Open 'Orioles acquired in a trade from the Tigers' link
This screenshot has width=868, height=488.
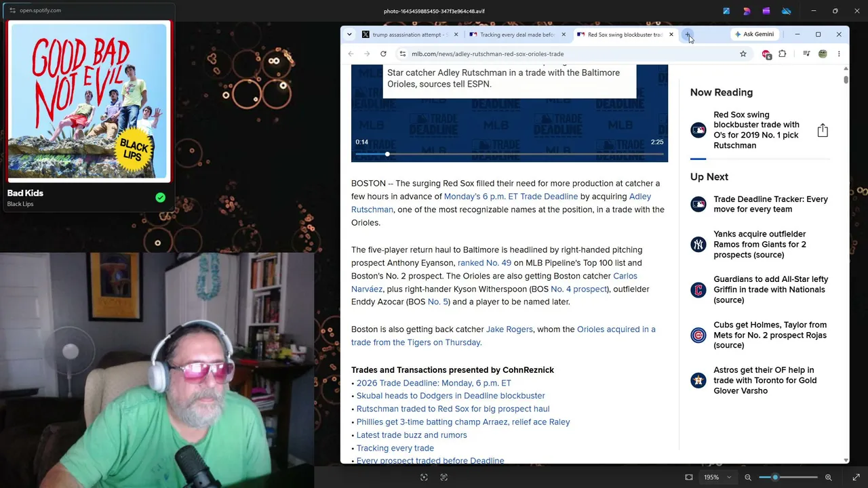coord(503,335)
